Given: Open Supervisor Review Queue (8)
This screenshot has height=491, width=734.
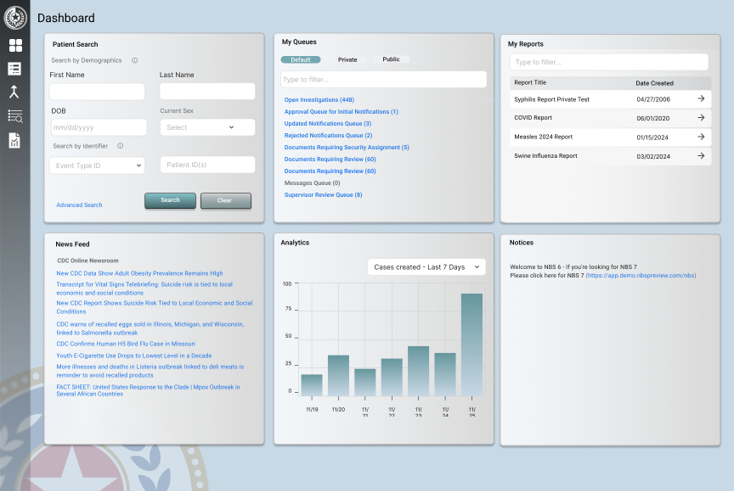Looking at the screenshot, I should pos(323,195).
